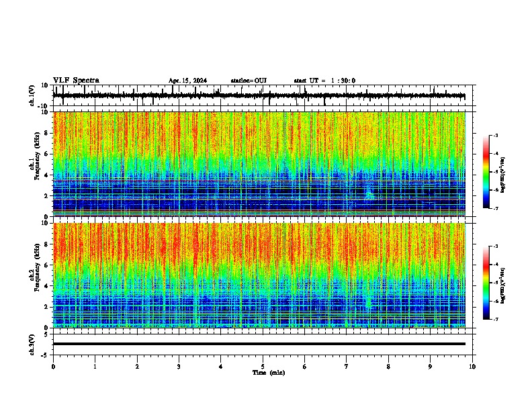
Task: Click the ch.2 color bar's log(PSD) label
Action: tap(503, 286)
